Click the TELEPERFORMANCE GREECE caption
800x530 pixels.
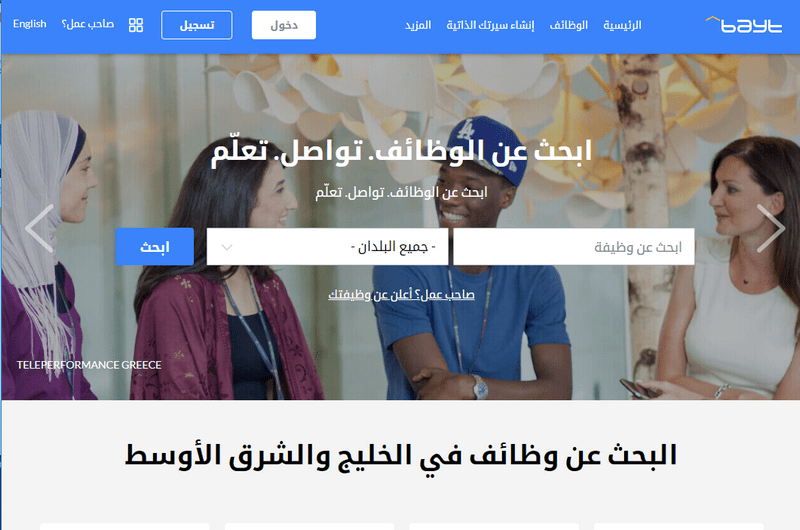[x=89, y=365]
